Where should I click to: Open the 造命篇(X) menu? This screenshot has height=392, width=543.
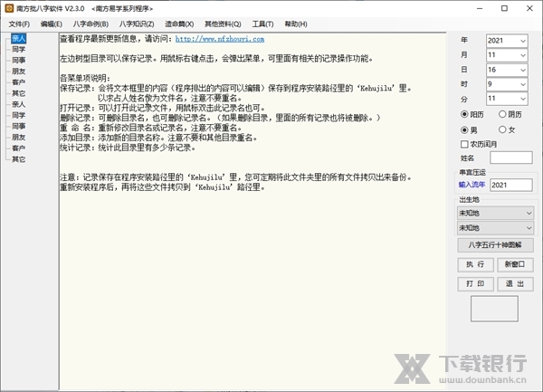coord(179,24)
